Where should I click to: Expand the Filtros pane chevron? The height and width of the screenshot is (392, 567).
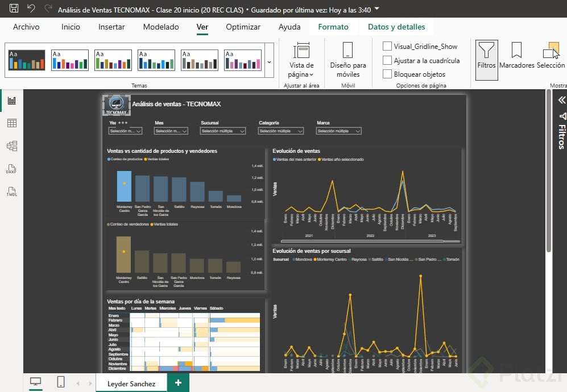tap(561, 100)
